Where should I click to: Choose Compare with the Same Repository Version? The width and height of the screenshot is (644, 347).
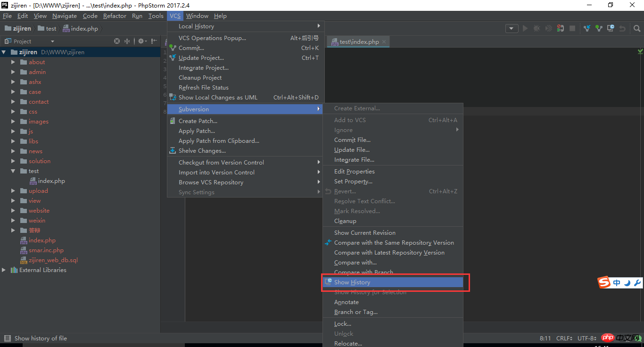click(393, 243)
